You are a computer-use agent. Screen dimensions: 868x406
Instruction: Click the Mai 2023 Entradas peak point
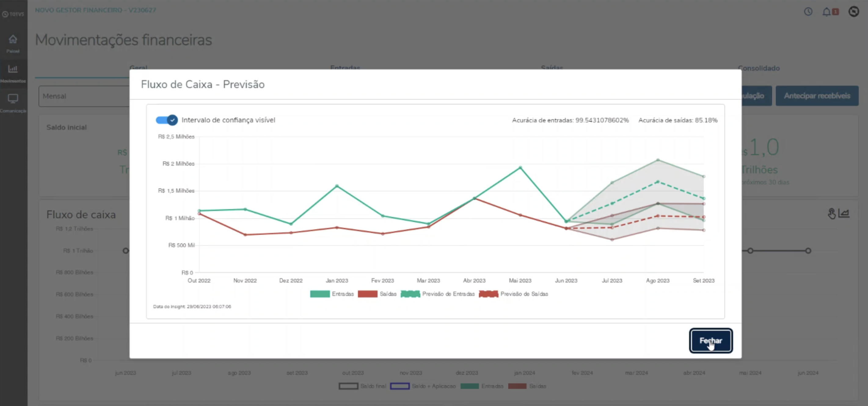tap(520, 167)
